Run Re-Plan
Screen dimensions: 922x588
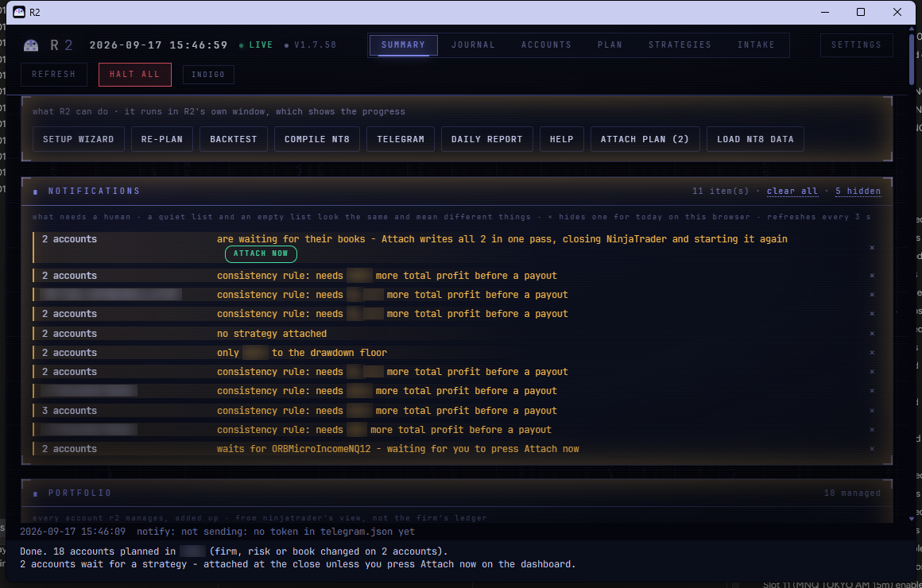[x=161, y=139]
